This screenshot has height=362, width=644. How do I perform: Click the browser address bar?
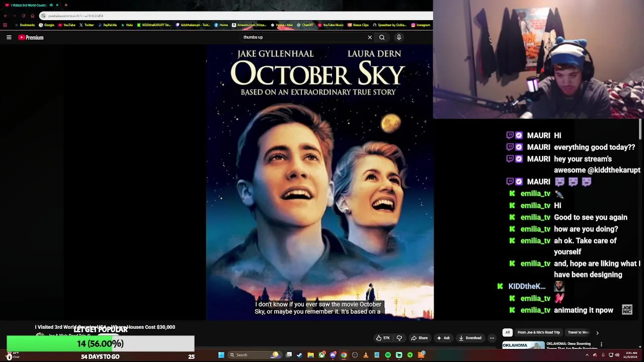click(236, 16)
